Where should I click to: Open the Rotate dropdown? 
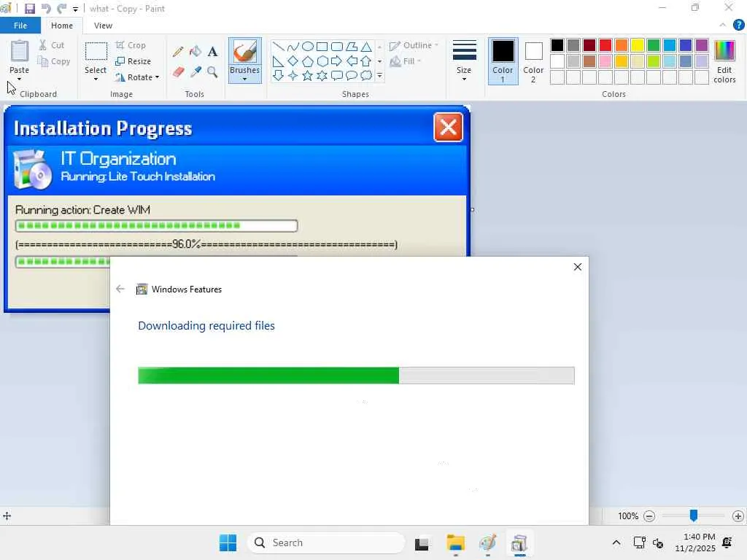point(137,77)
